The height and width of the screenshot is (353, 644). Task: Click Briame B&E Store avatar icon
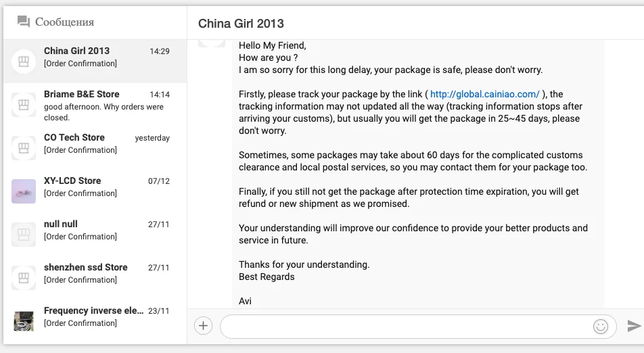pyautogui.click(x=24, y=105)
